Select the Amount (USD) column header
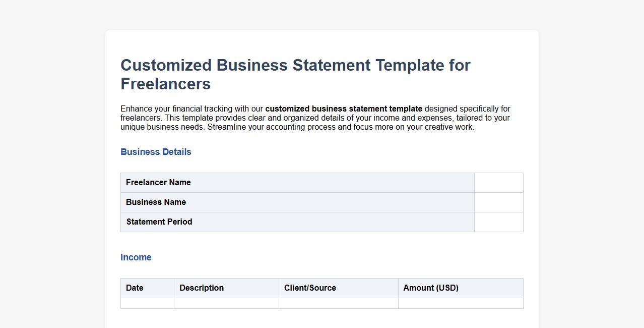Image resolution: width=644 pixels, height=328 pixels. [x=431, y=288]
